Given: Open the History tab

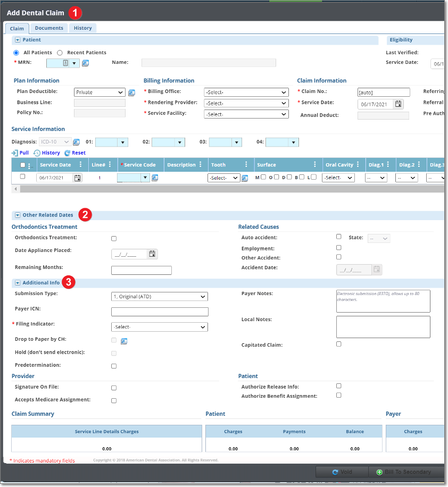Looking at the screenshot, I should pyautogui.click(x=82, y=28).
